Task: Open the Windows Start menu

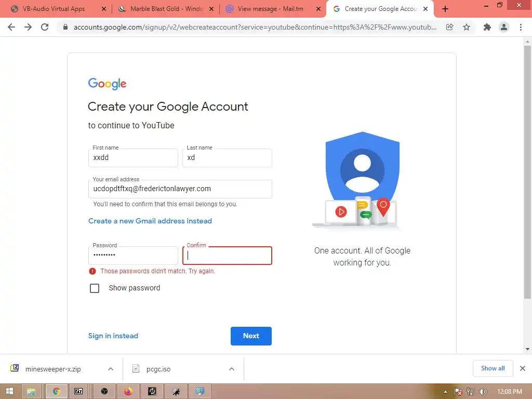Action: [x=9, y=391]
